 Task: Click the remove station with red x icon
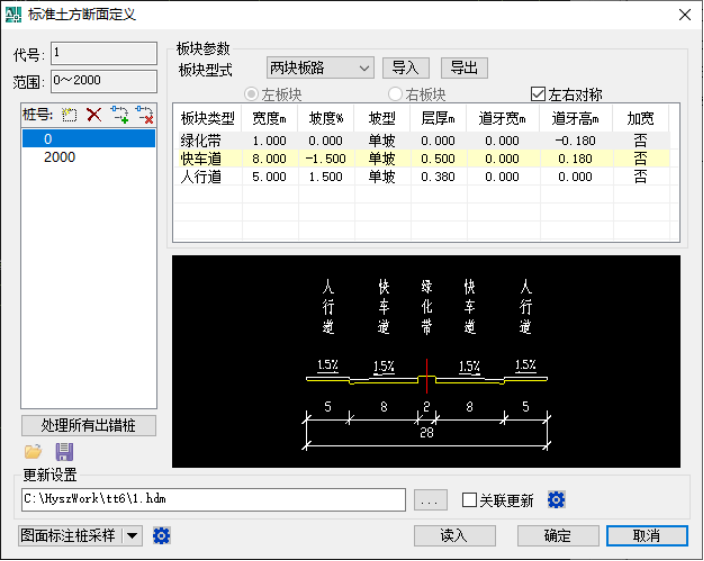tap(145, 115)
